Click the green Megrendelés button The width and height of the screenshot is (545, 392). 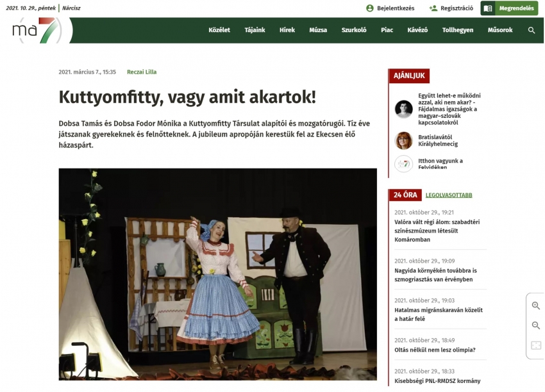click(509, 8)
